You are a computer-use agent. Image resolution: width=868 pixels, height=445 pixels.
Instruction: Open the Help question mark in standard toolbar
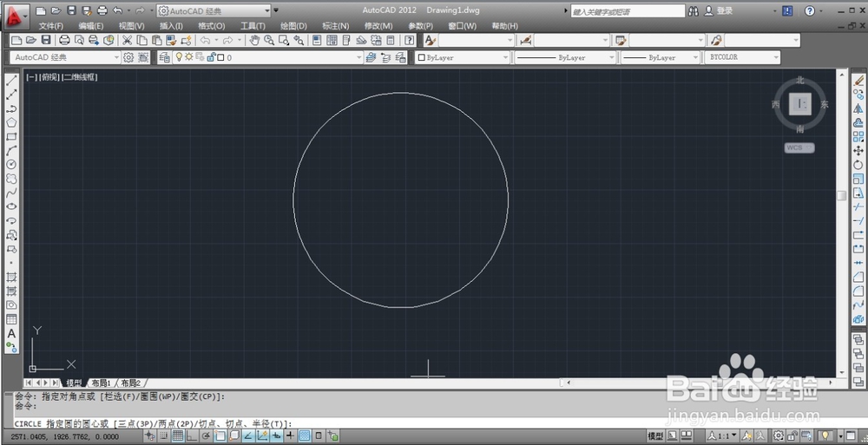(410, 40)
